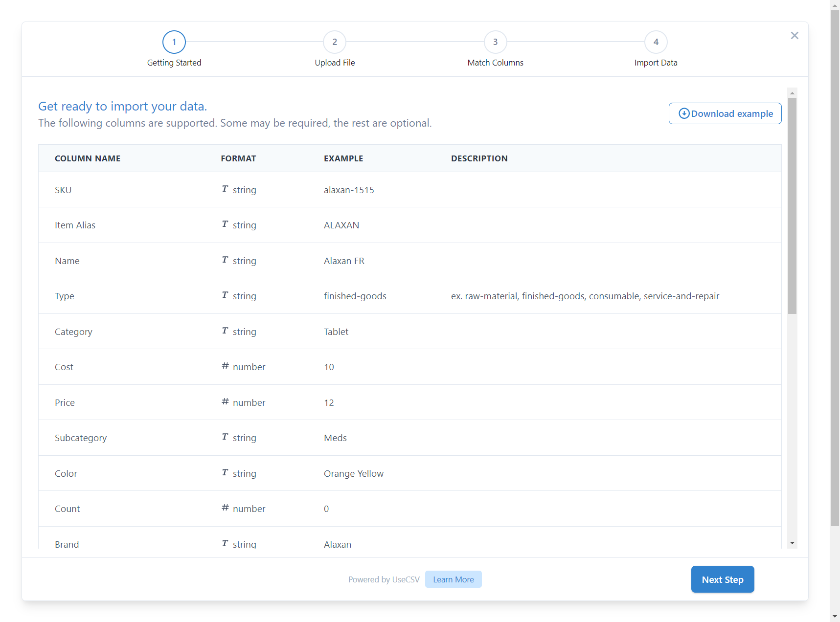Click the page scrollbar down arrow
The image size is (840, 622).
point(835,617)
